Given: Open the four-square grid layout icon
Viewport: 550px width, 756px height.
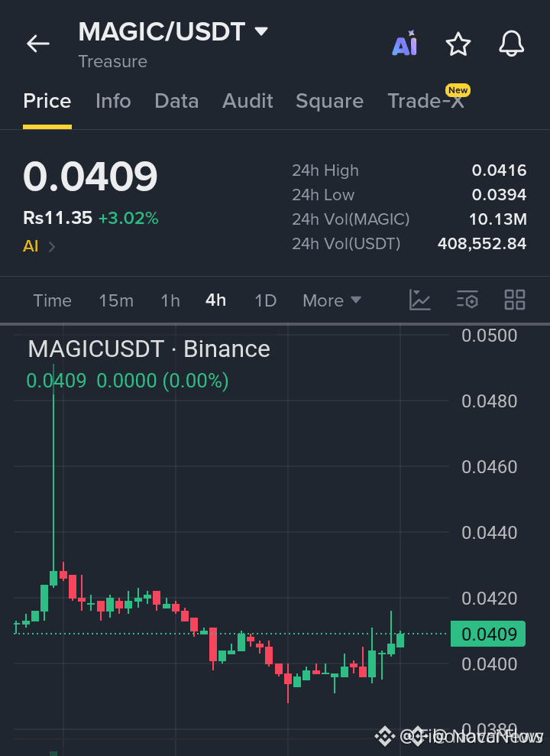Looking at the screenshot, I should (x=514, y=300).
